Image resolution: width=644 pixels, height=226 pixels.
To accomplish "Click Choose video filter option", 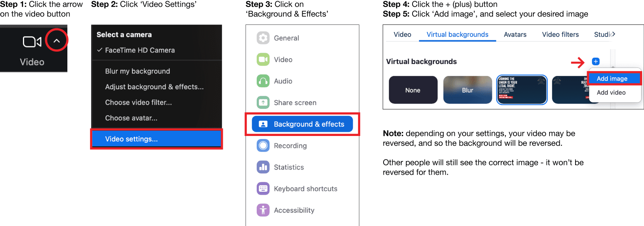I will pyautogui.click(x=138, y=102).
